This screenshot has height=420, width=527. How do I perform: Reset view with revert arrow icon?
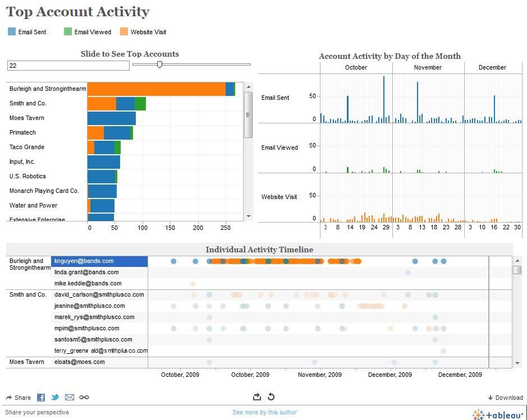coord(271,397)
